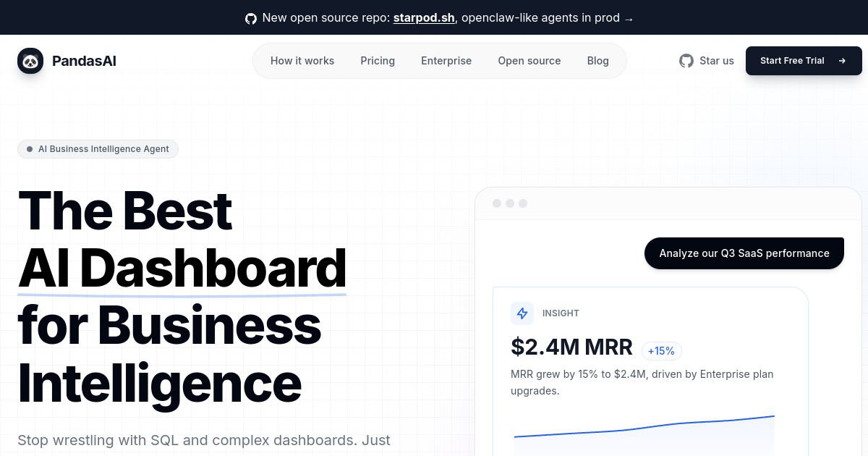Screen dimensions: 868x456
Task: Click the +15% growth badge
Action: [661, 351]
